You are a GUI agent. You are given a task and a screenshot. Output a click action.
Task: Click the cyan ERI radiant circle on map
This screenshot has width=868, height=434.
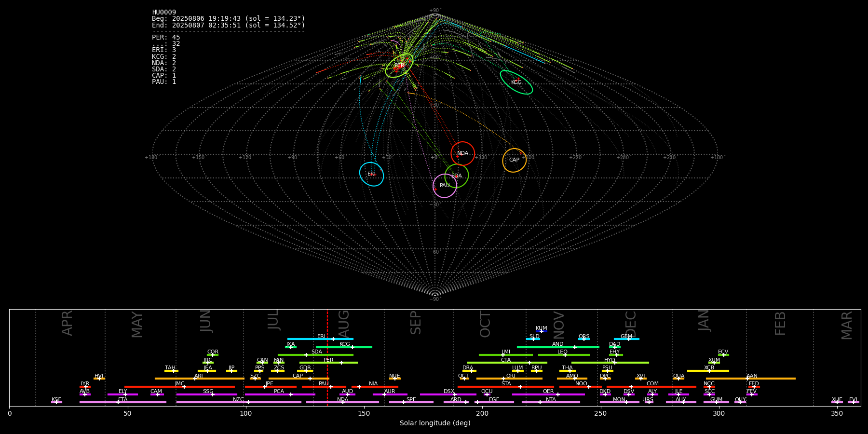[371, 174]
